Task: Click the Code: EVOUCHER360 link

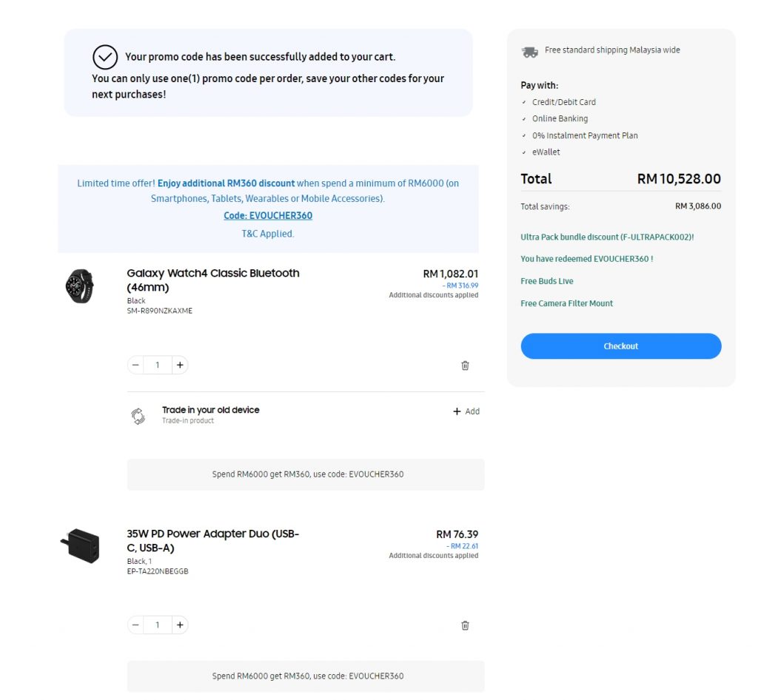Action: [268, 216]
